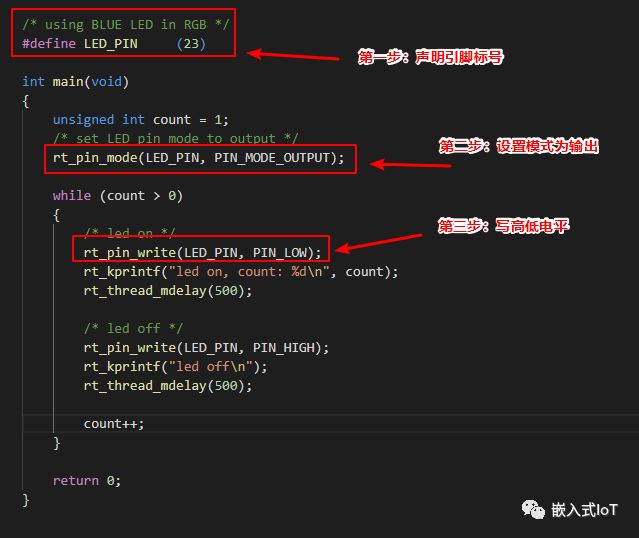639x538 pixels.
Task: Click the int main(void) function declaration
Action: (76, 81)
